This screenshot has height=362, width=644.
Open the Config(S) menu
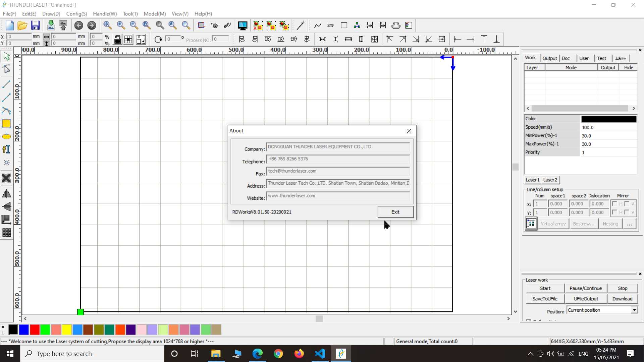[x=76, y=14]
